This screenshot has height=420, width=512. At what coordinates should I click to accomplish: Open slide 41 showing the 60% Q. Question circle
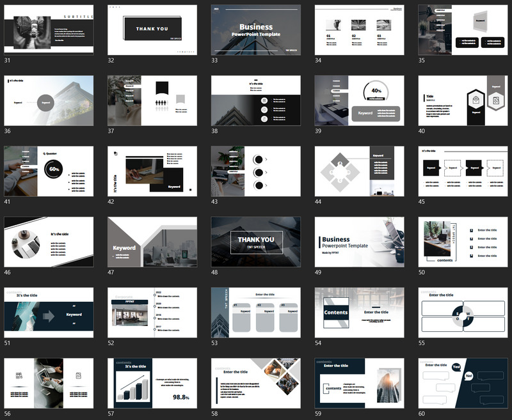[x=50, y=171]
